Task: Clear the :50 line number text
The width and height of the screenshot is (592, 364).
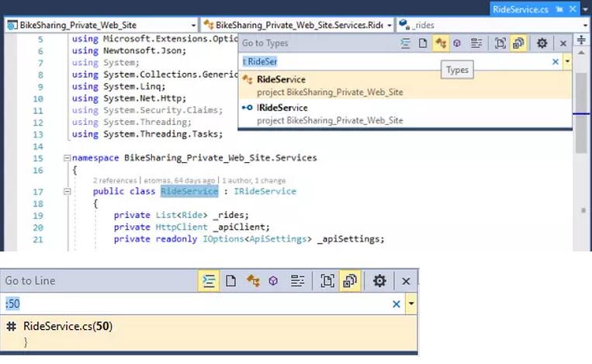Action: (x=396, y=304)
